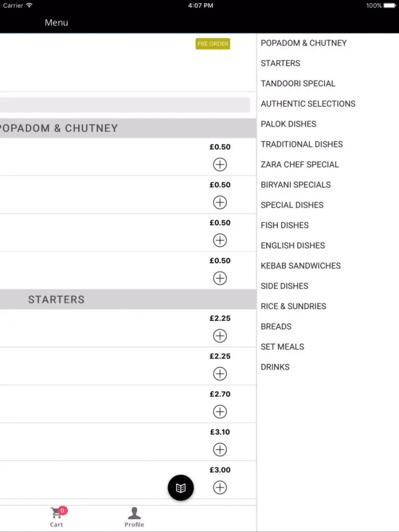The width and height of the screenshot is (399, 532).
Task: Add the £3.00 starter item
Action: pos(220,487)
